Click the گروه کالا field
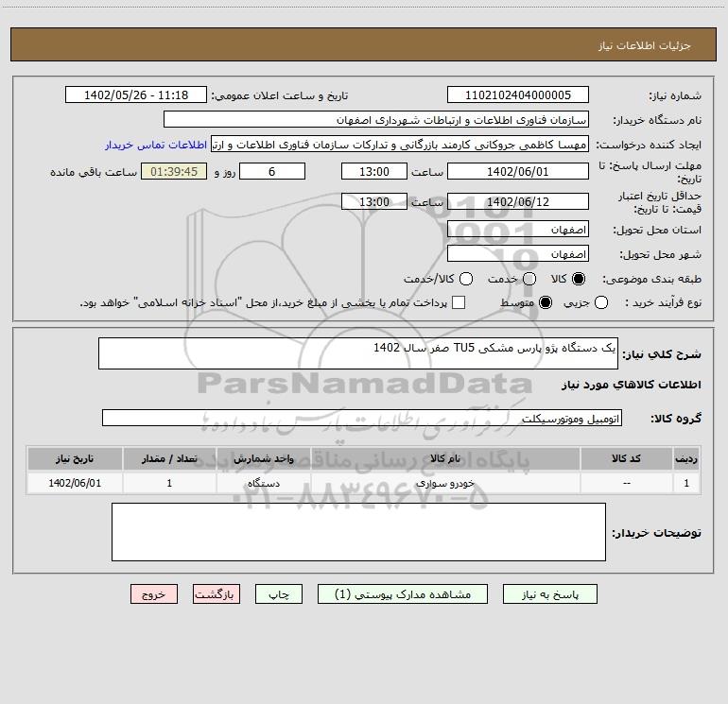 click(x=362, y=418)
